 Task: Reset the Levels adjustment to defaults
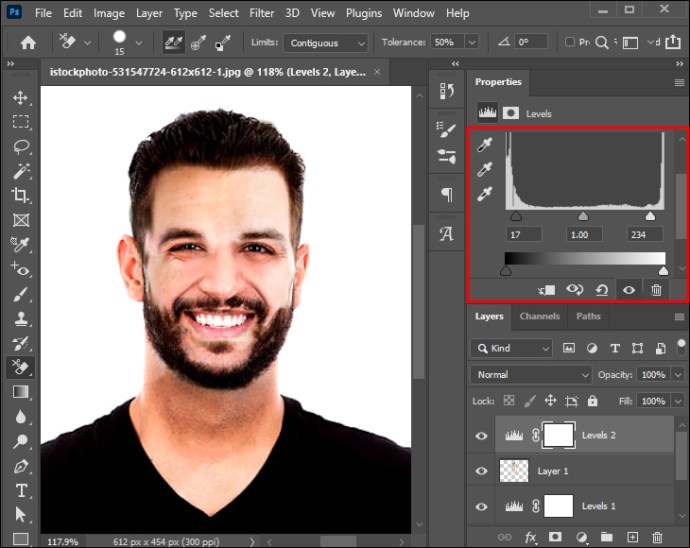[x=602, y=289]
